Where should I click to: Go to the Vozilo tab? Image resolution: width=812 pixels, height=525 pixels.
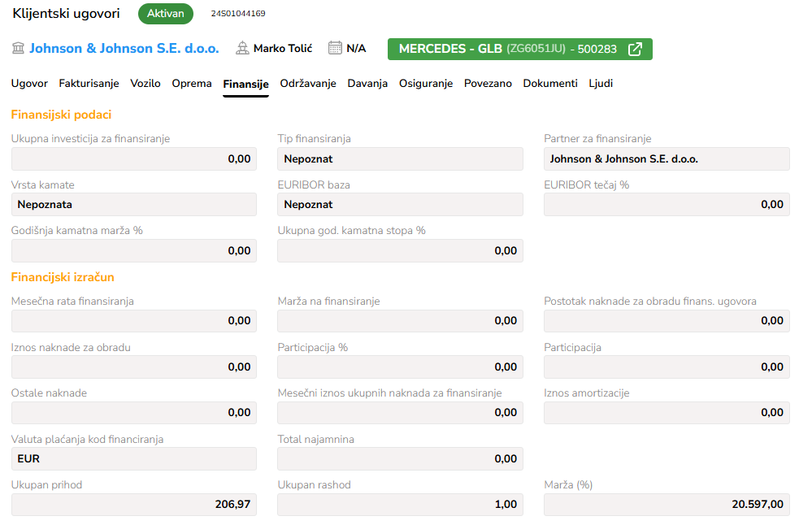click(145, 84)
